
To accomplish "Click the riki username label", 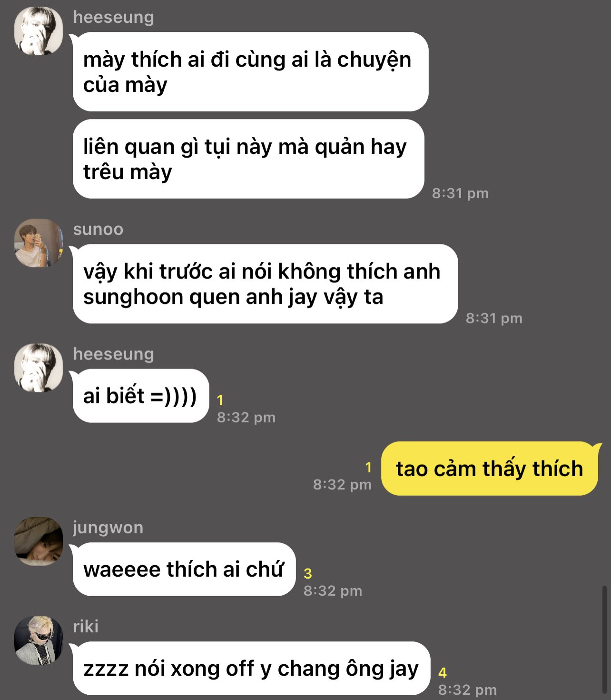I will click(86, 626).
